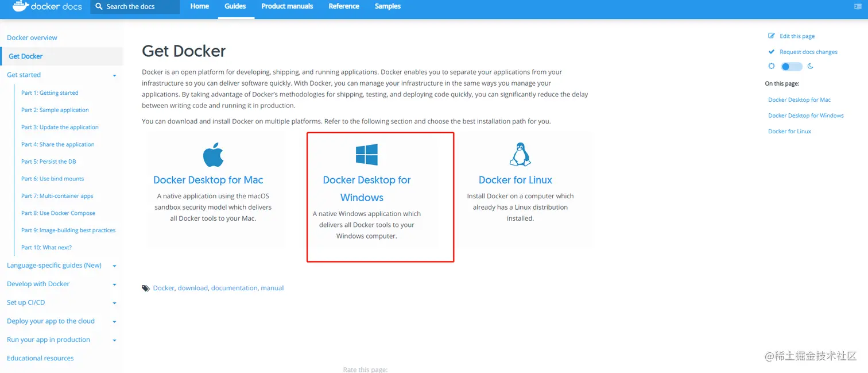This screenshot has width=868, height=373.
Task: Click Edit this page link
Action: point(797,36)
